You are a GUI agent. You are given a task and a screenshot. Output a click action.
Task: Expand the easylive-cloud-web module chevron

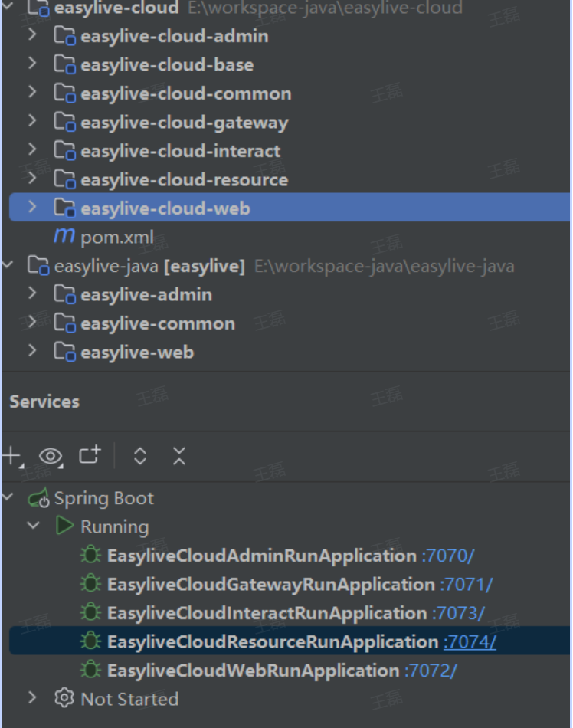pyautogui.click(x=31, y=208)
